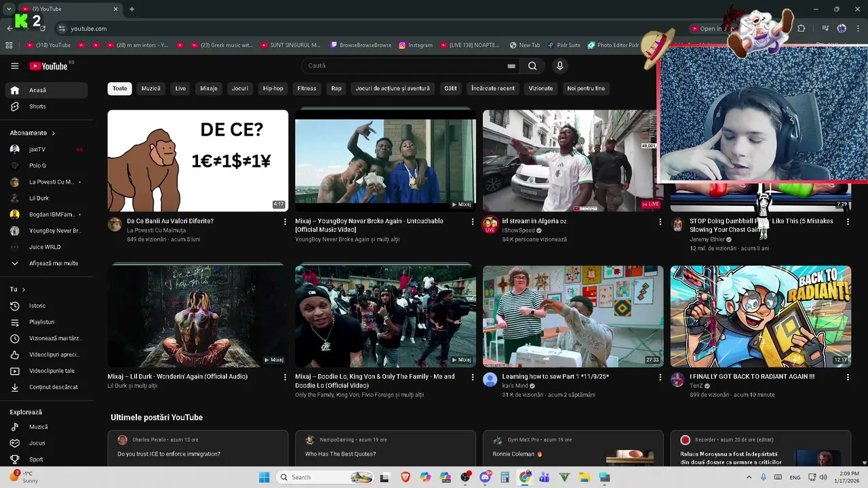
Task: Start voice search with the microphone
Action: (x=559, y=66)
